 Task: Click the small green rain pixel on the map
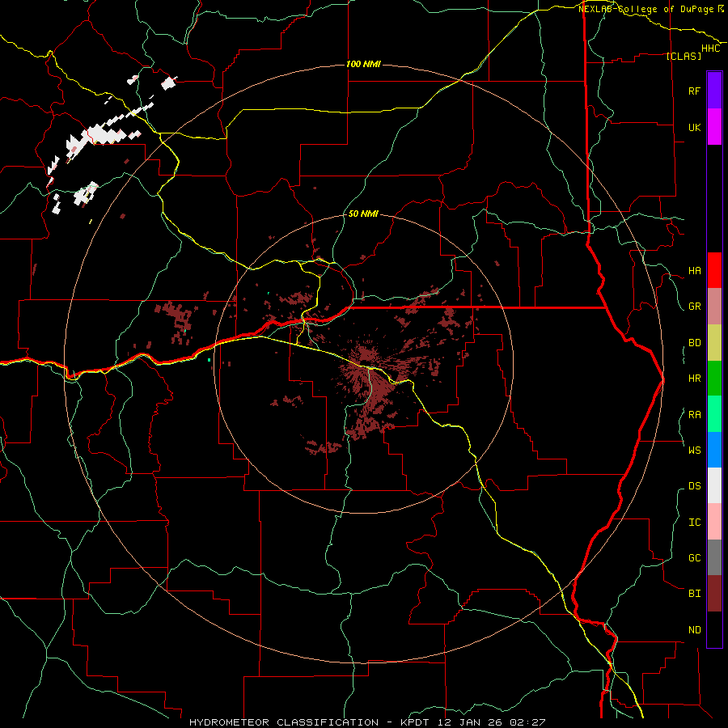[x=209, y=360]
